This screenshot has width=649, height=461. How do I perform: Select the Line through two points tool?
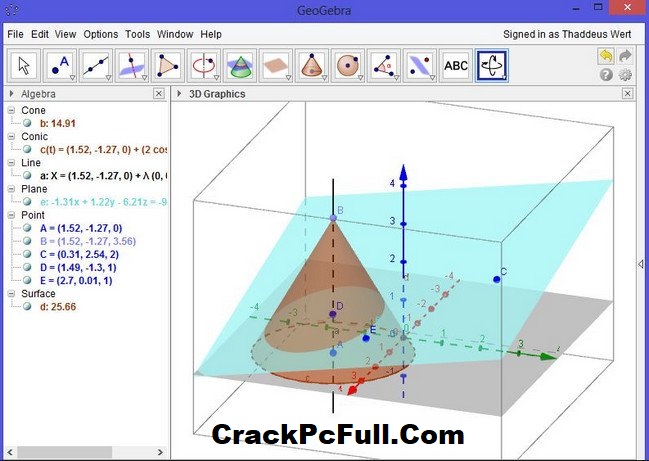point(97,65)
